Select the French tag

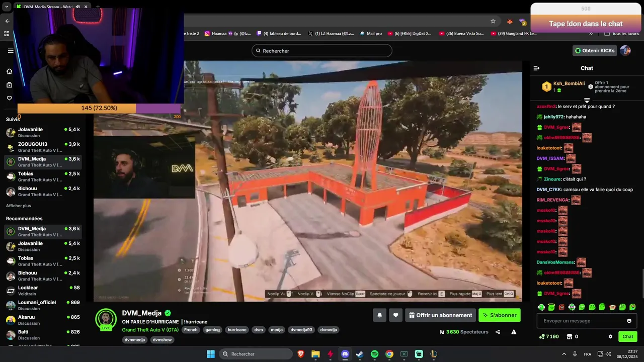[x=191, y=330]
